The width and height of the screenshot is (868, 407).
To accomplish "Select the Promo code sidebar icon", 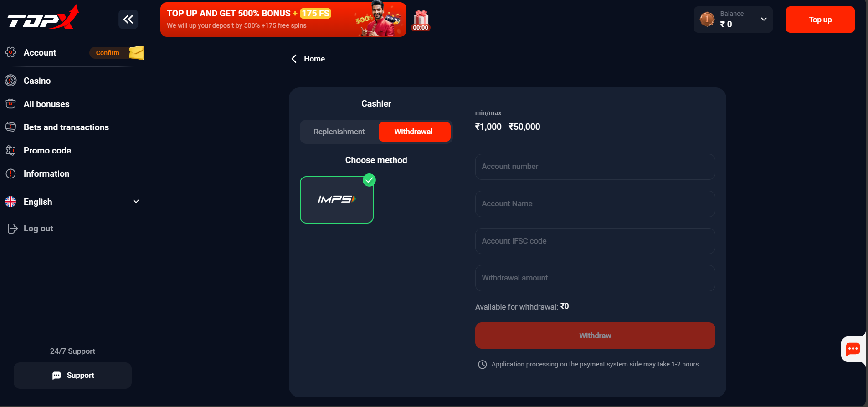I will [x=10, y=150].
